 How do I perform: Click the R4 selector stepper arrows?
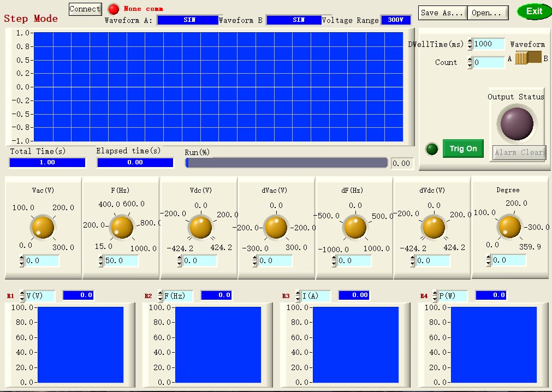(x=435, y=295)
